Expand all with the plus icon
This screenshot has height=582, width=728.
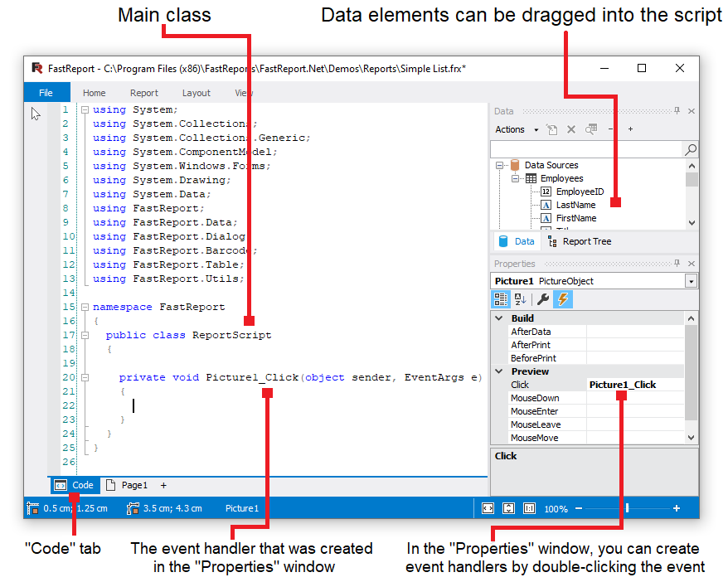pyautogui.click(x=630, y=129)
